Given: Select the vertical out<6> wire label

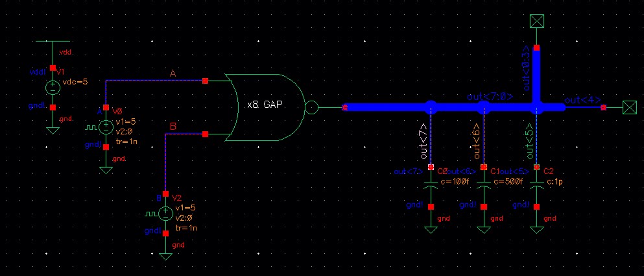Looking at the screenshot, I should coord(477,142).
